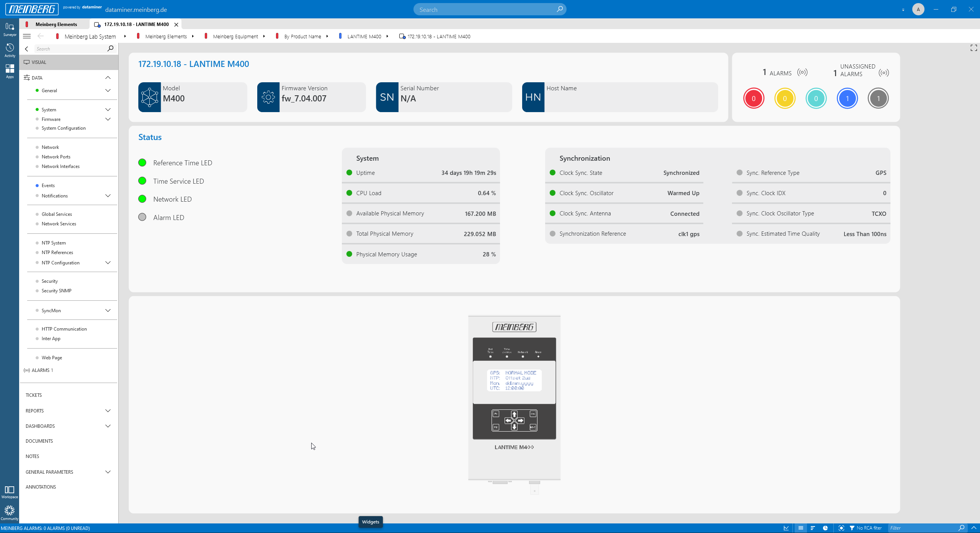Screen dimensions: 980x533
Task: Open Meinberg Lab System breadcrumb dropdown arrow
Action: (x=125, y=36)
